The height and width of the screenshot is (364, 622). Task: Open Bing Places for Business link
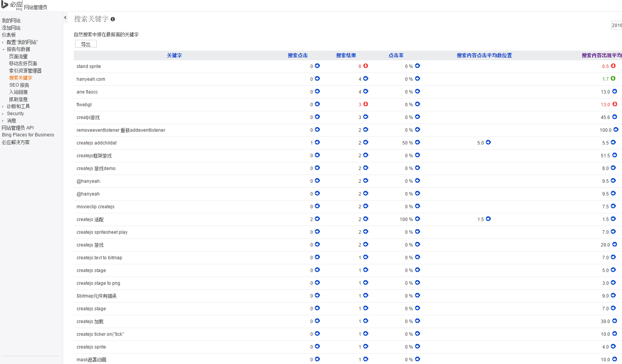[28, 135]
